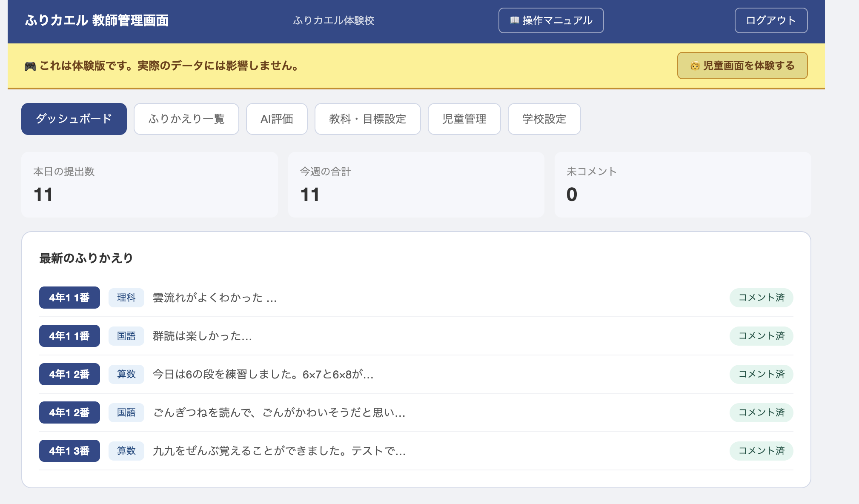Viewport: 859px width, 504px height.
Task: Click the child face icon on 児童画面を体験する
Action: pos(695,66)
